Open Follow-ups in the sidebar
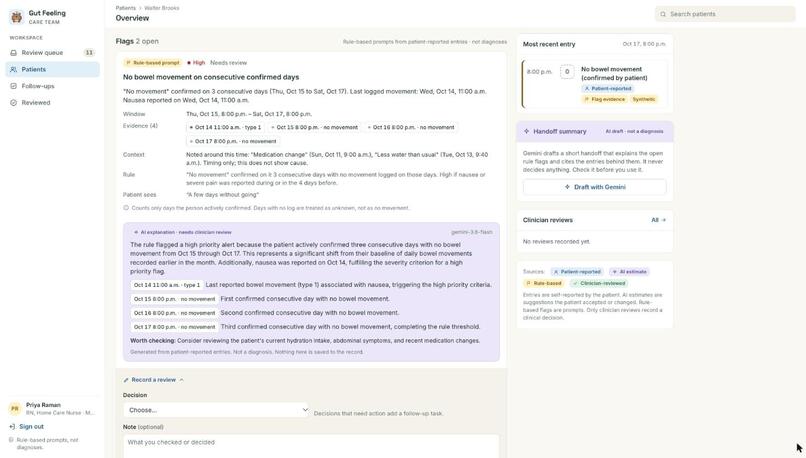Screen dimensions: 806x458 52,86
